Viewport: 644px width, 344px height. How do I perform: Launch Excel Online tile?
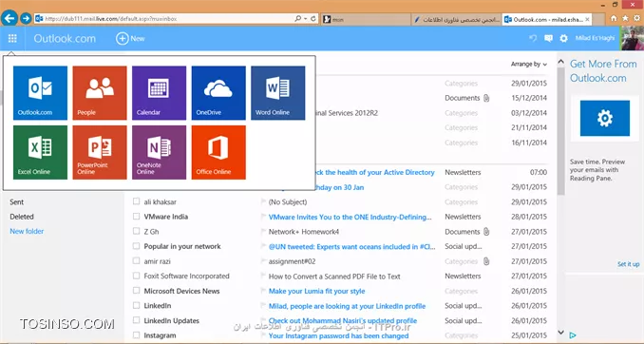coord(40,152)
